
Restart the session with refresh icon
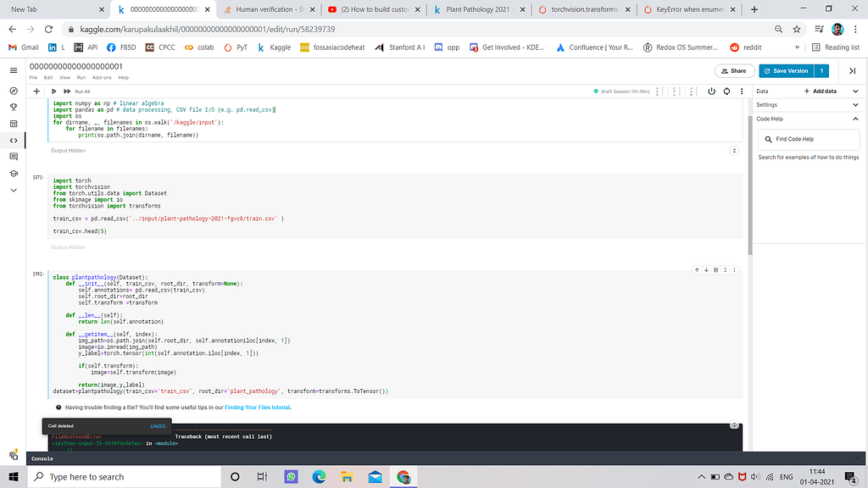[x=725, y=91]
